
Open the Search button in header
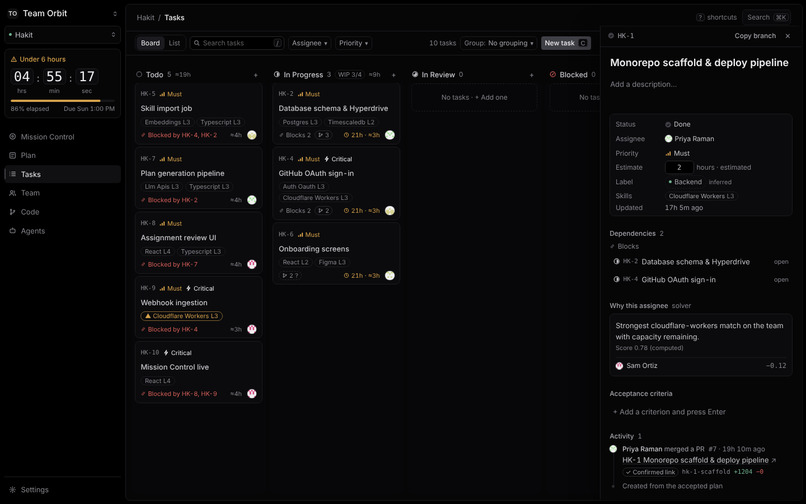(766, 17)
